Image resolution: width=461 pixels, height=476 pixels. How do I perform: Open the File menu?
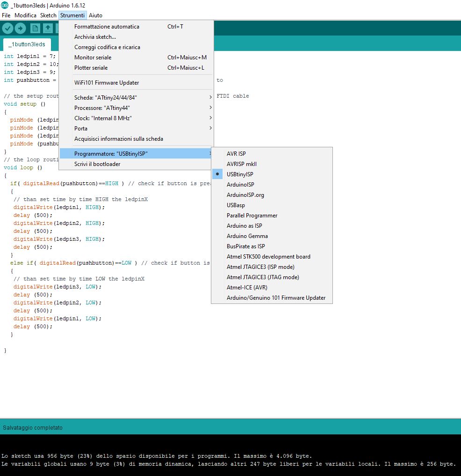pos(6,15)
